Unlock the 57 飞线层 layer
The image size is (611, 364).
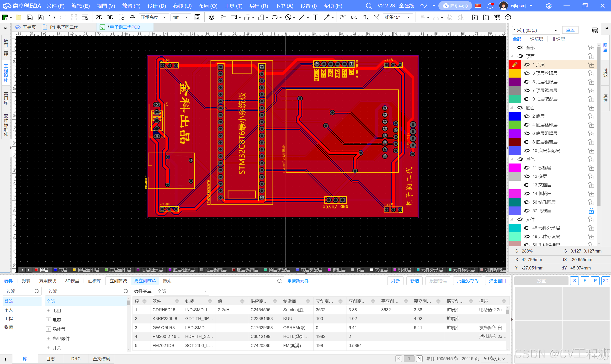point(591,211)
